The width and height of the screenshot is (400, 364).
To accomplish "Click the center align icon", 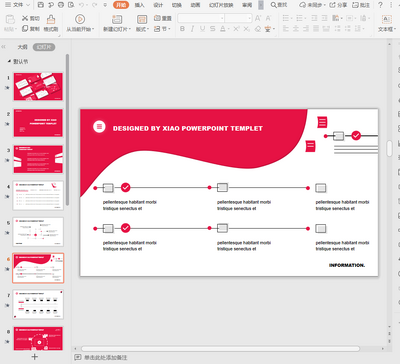I will [296, 29].
